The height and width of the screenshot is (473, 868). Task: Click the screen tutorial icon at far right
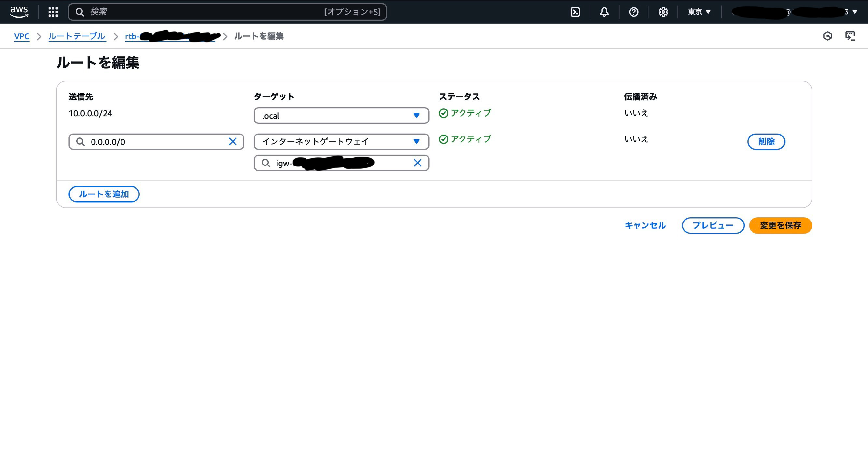coord(850,36)
